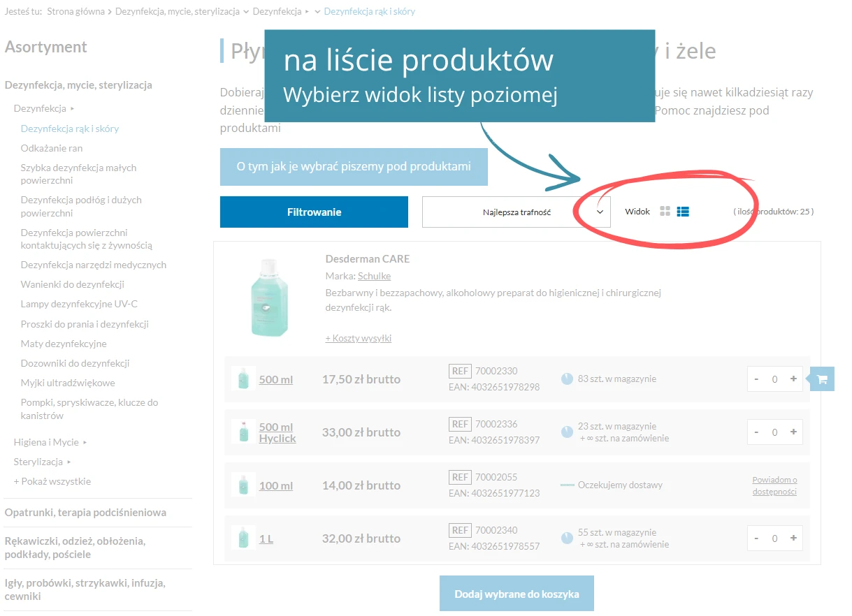Image resolution: width=852 pixels, height=616 pixels.
Task: Open Schulke brand link
Action: 374,276
